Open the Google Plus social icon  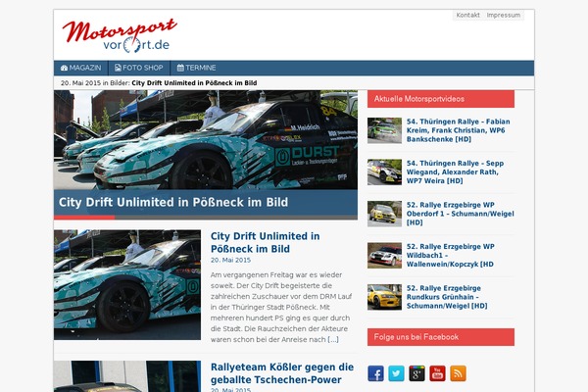point(417,373)
